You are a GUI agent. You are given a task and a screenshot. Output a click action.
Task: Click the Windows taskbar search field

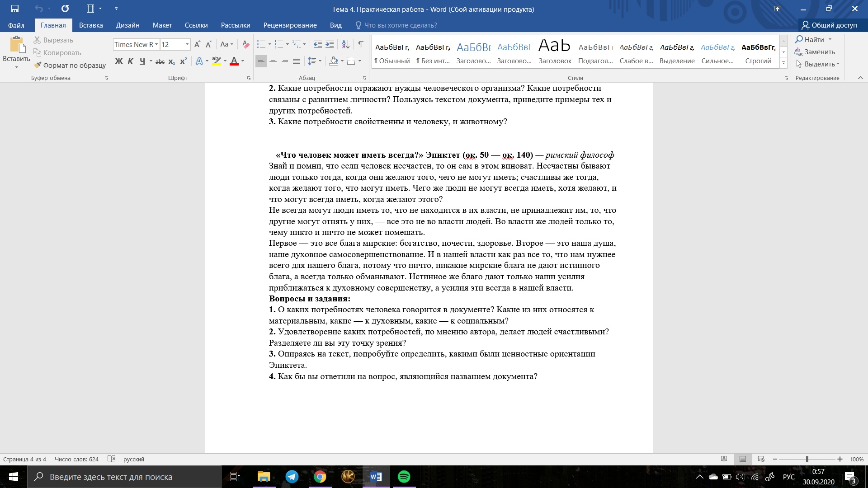(x=124, y=477)
